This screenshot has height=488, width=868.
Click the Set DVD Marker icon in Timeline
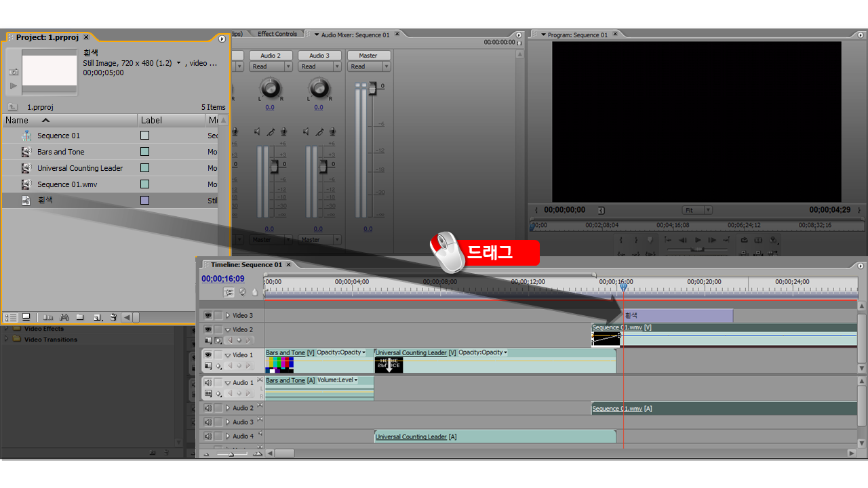(243, 292)
